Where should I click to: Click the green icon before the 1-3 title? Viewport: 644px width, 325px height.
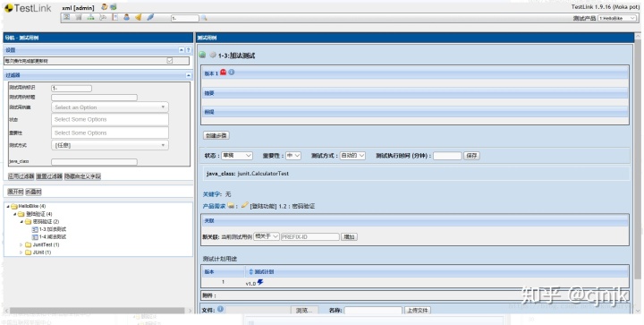point(202,55)
